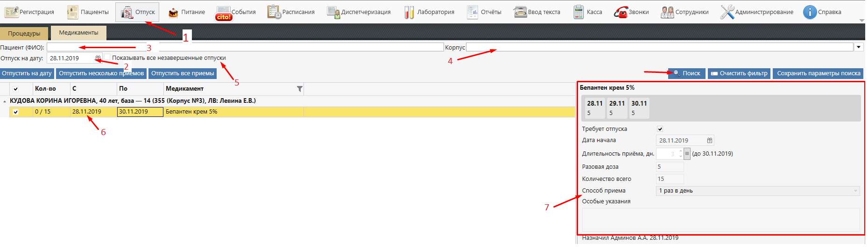Open the Питание cake icon
Image resolution: width=868 pixels, height=251 pixels.
(x=173, y=13)
